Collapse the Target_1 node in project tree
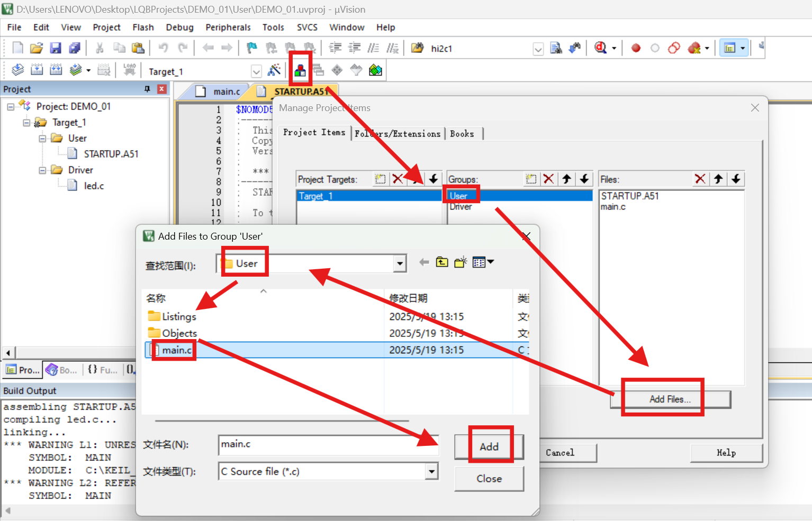 [x=26, y=123]
